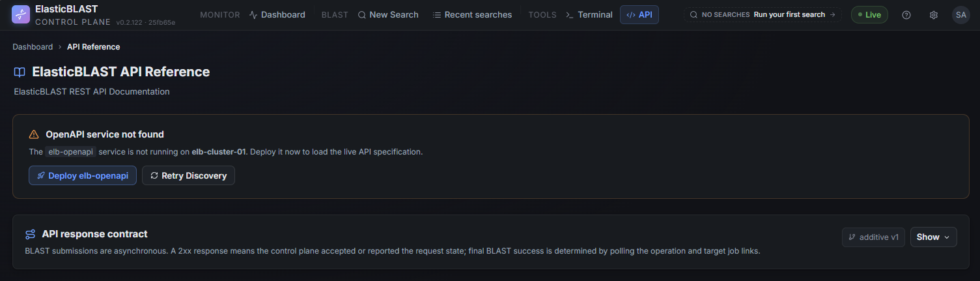The width and height of the screenshot is (980, 281).
Task: Open the Terminal tool
Action: click(x=589, y=14)
